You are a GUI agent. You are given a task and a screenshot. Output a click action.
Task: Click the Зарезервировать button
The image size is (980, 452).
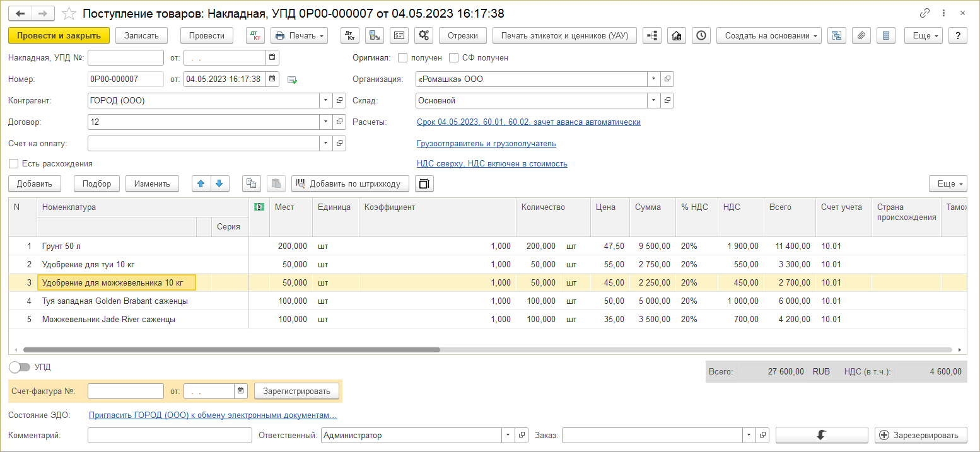point(921,435)
